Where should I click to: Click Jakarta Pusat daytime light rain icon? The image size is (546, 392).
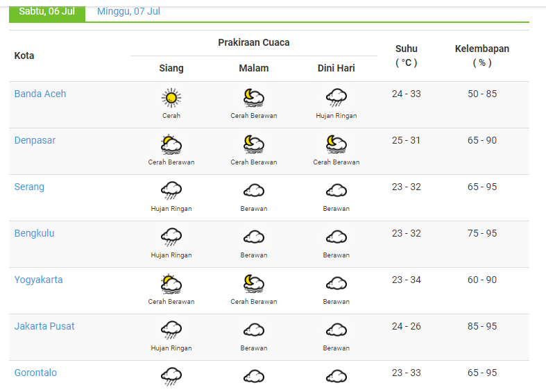tap(171, 330)
